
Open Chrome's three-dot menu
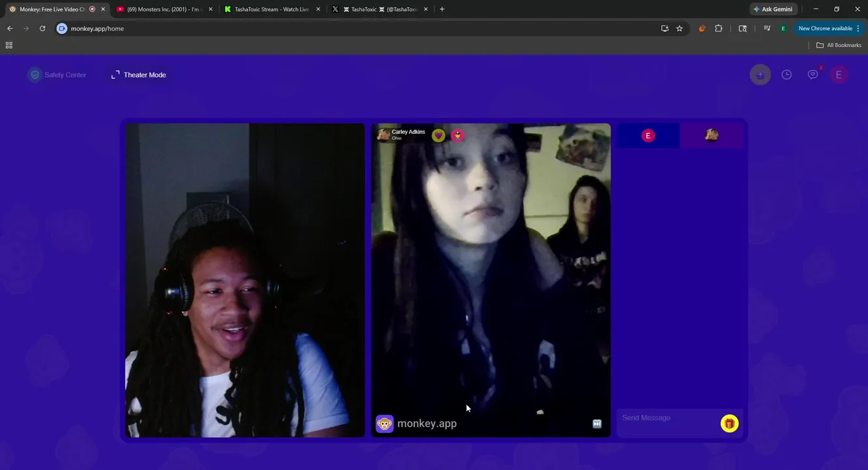858,29
